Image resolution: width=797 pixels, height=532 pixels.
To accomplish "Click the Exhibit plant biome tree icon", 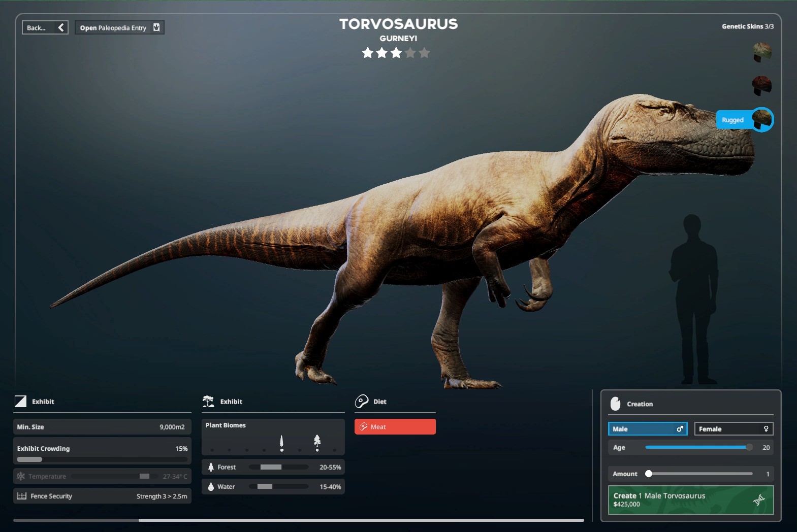I will (208, 402).
